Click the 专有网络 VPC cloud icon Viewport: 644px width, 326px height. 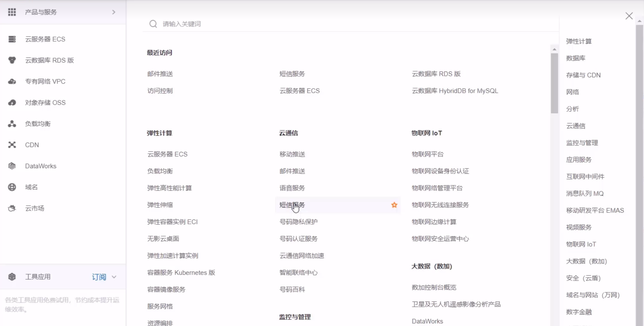[x=12, y=81]
